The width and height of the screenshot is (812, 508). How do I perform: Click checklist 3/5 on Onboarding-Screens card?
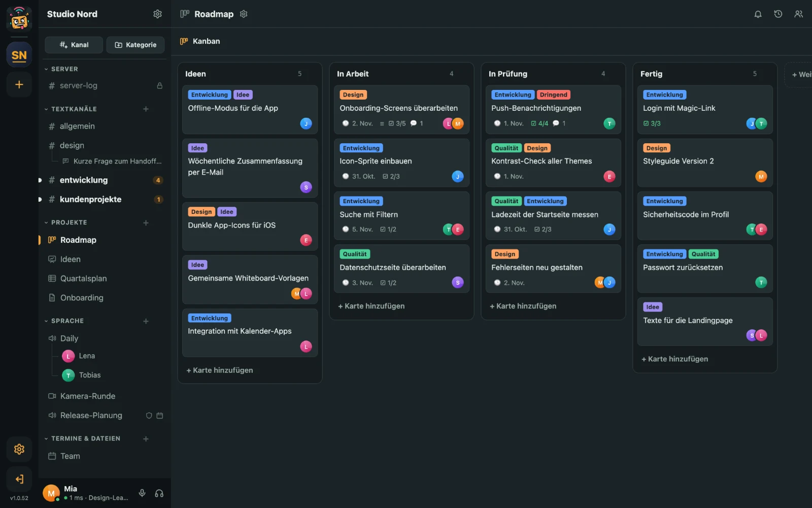397,123
